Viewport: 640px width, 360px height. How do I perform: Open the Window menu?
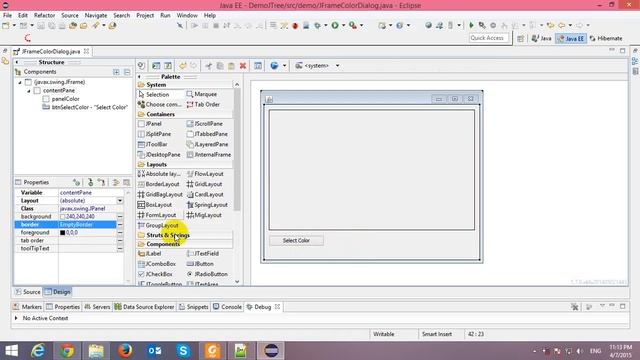pos(187,16)
